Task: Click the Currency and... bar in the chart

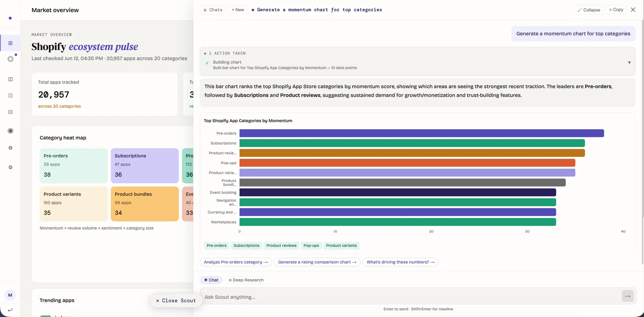Action: point(398,212)
